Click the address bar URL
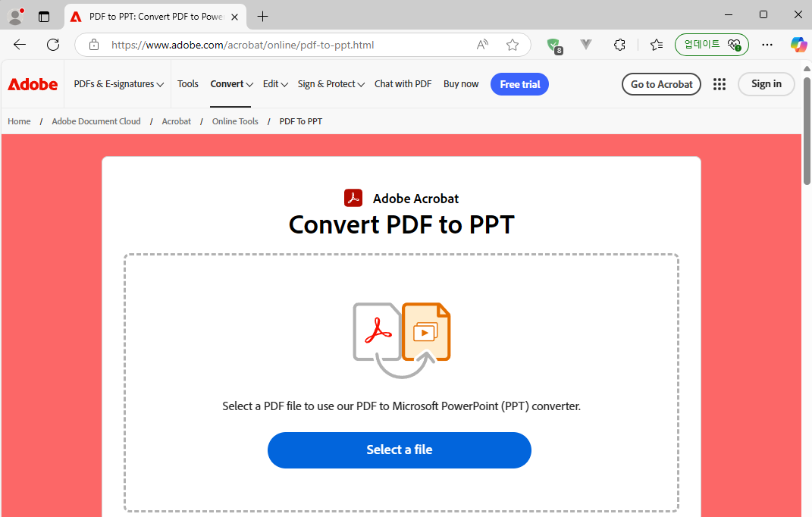Viewport: 812px width, 517px height. tap(243, 45)
